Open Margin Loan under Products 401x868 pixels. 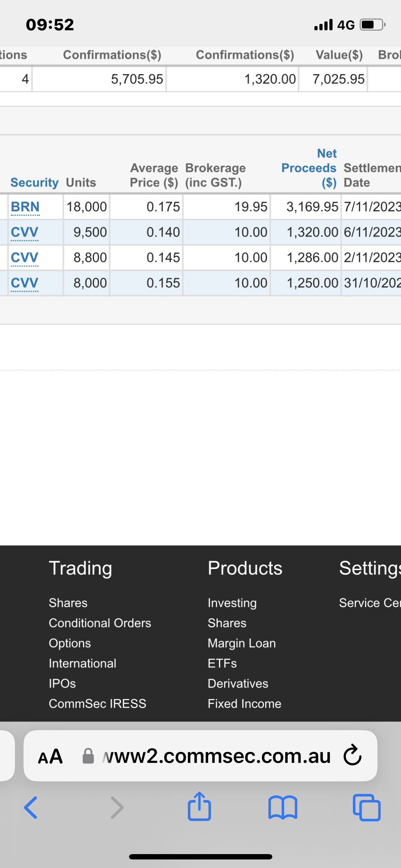click(242, 643)
